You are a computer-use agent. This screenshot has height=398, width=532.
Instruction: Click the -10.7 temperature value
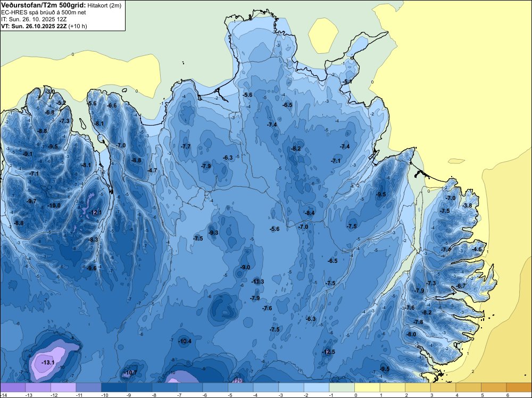tap(131, 372)
